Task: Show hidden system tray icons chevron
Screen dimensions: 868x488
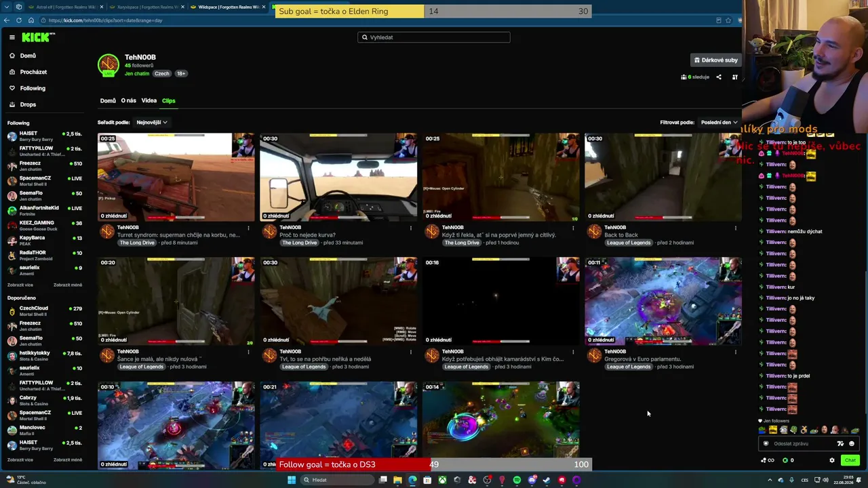Action: tap(769, 480)
